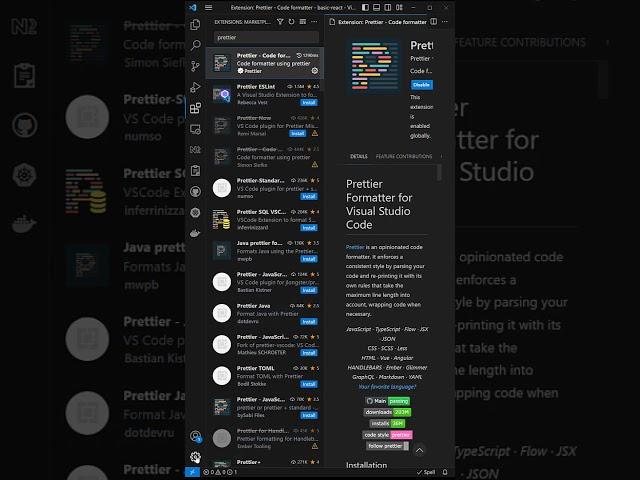Install Prettier JavaScript by Mathieu SCHROETER

click(x=309, y=353)
